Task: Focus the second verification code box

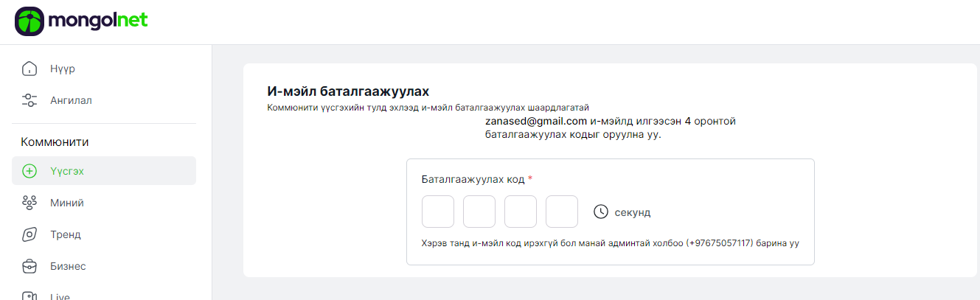Action: coord(479,212)
